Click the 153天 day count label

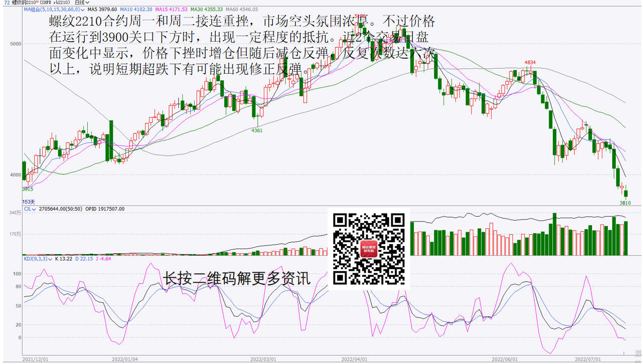click(29, 202)
